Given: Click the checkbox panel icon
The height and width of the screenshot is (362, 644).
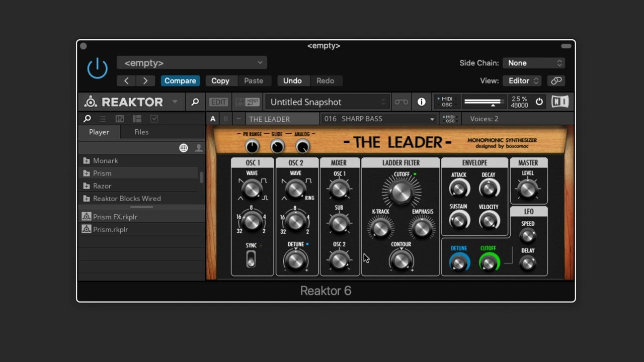Looking at the screenshot, I should point(154,119).
